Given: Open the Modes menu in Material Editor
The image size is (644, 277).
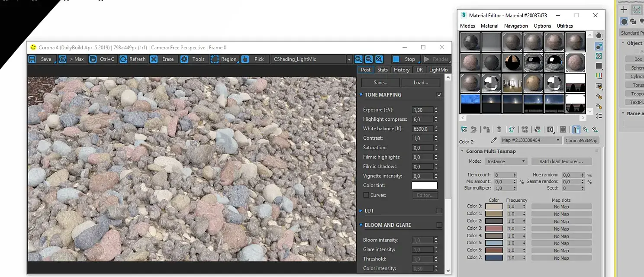Looking at the screenshot, I should (x=467, y=26).
